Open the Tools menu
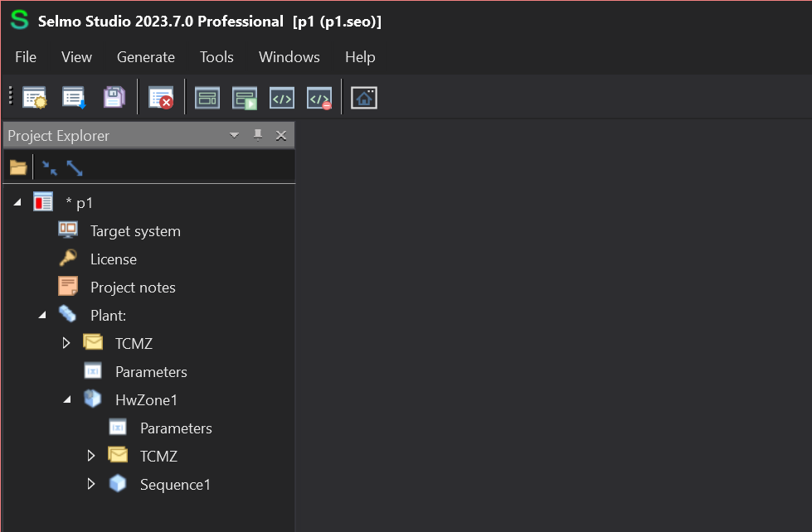Screen dimensions: 812x532 (217, 57)
